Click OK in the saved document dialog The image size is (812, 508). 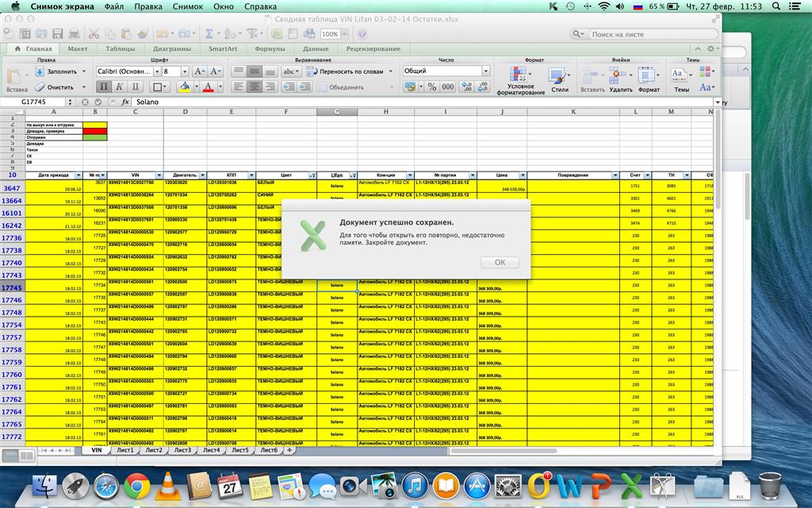[x=500, y=262]
